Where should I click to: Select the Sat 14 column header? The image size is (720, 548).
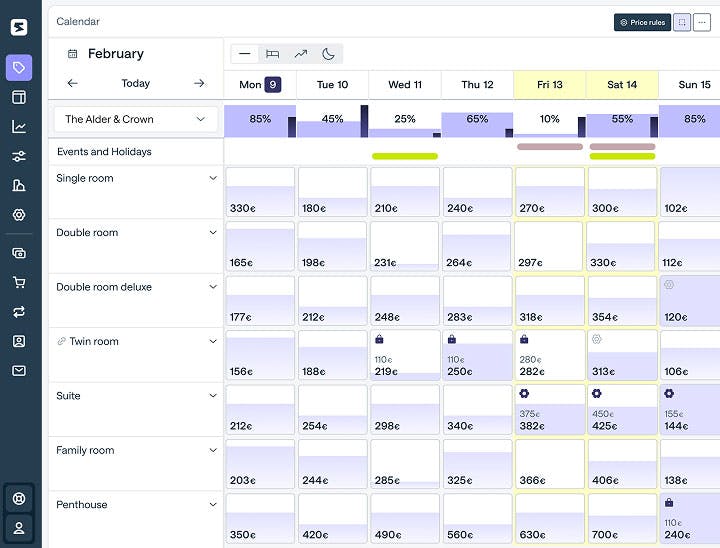(x=622, y=85)
